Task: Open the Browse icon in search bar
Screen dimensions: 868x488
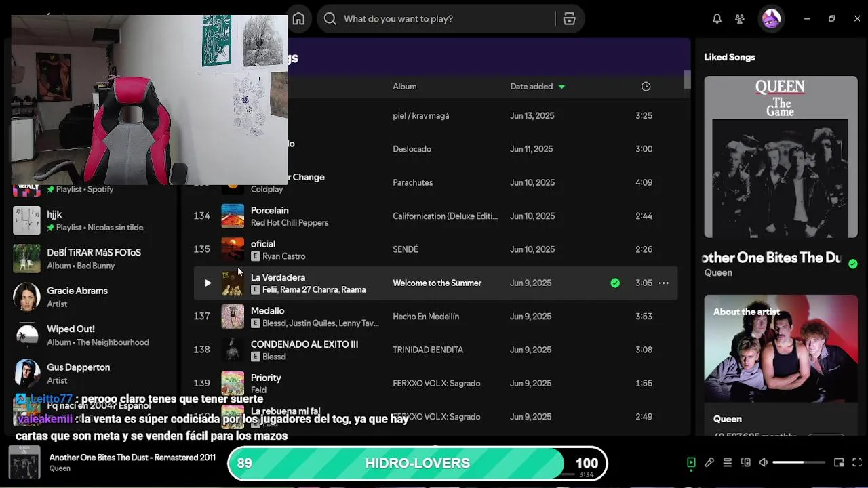Action: coord(570,19)
